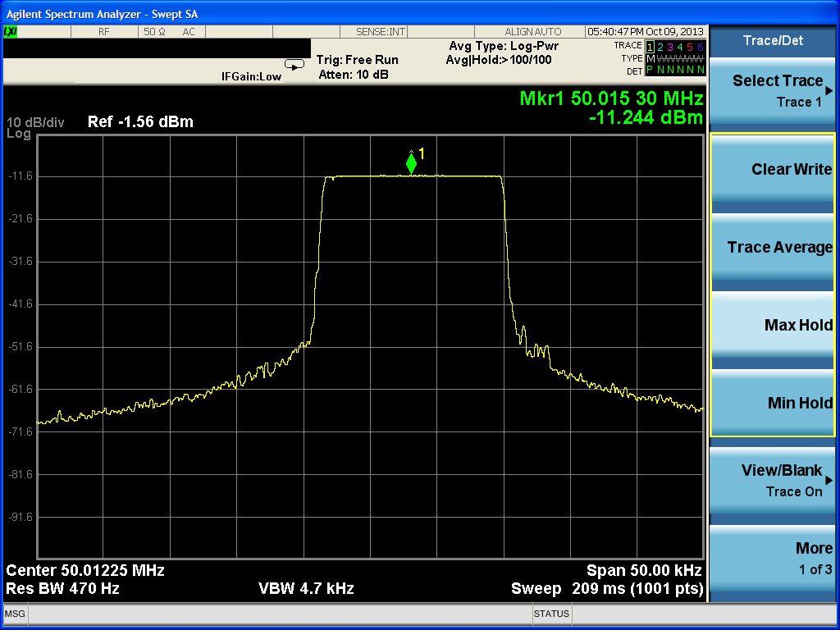Select trace number 4 indicator
840x630 pixels.
[680, 47]
